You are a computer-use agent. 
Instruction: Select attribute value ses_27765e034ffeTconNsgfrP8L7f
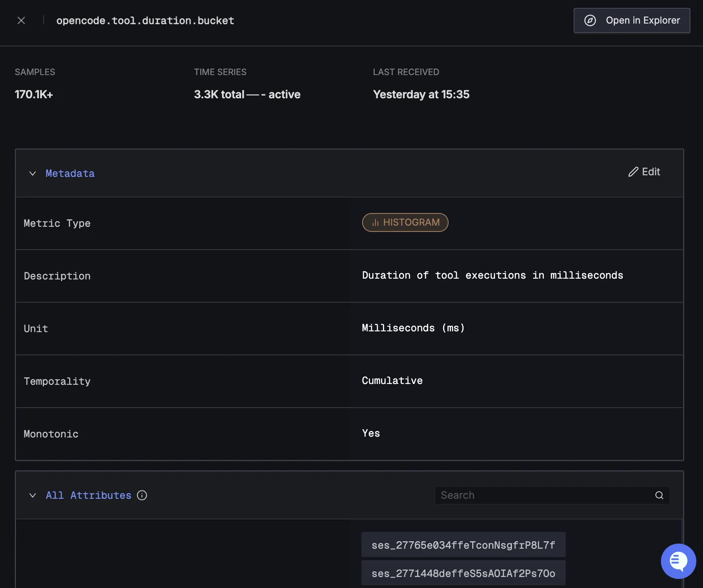point(463,545)
